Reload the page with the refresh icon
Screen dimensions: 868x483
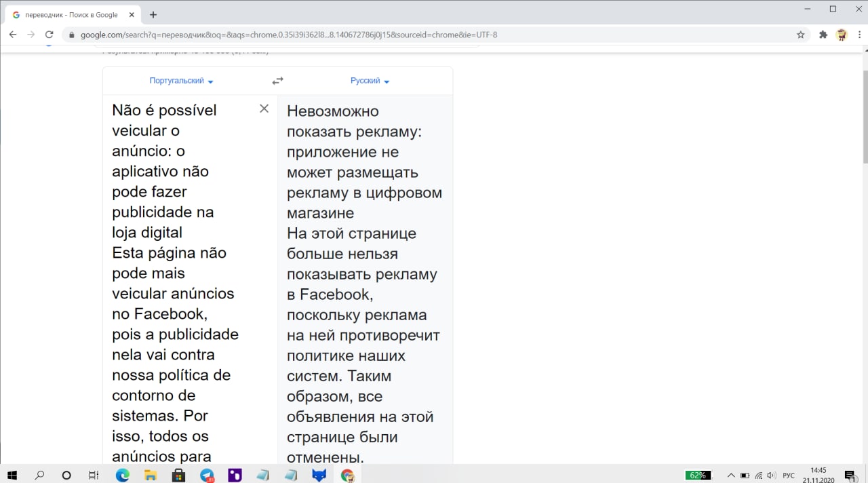(x=49, y=35)
